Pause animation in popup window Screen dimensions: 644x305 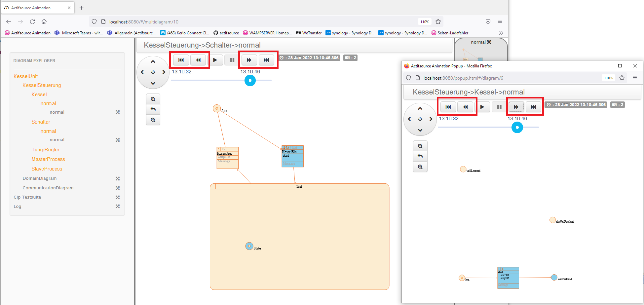(x=499, y=107)
